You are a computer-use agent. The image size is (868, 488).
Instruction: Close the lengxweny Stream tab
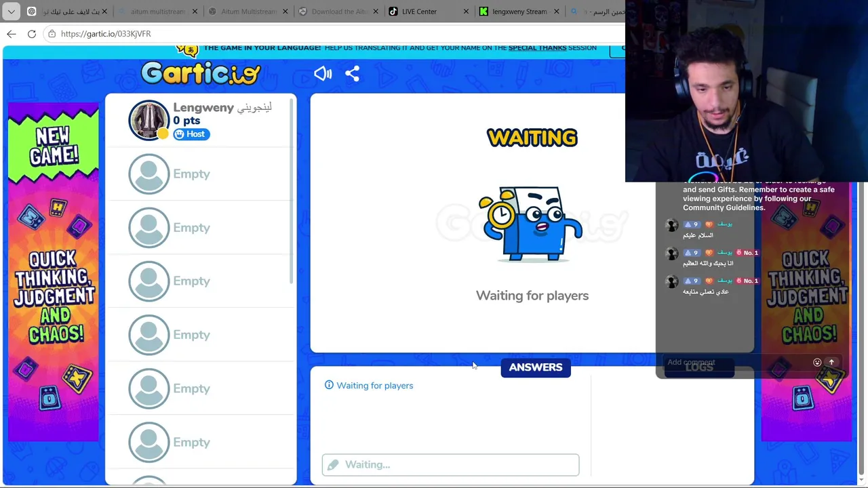tap(557, 12)
